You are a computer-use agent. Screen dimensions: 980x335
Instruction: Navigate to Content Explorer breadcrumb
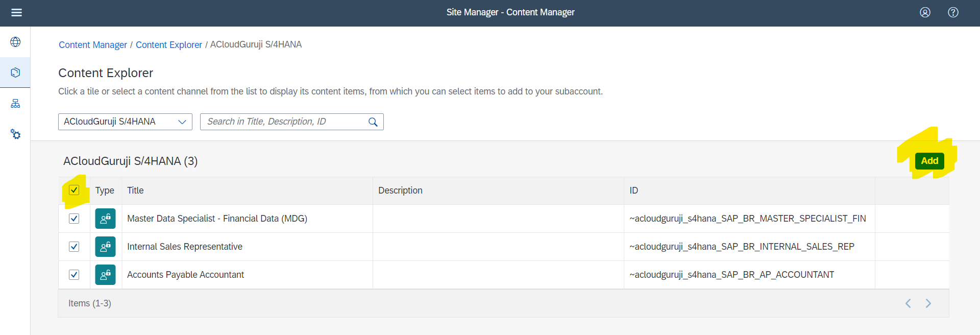click(x=169, y=45)
